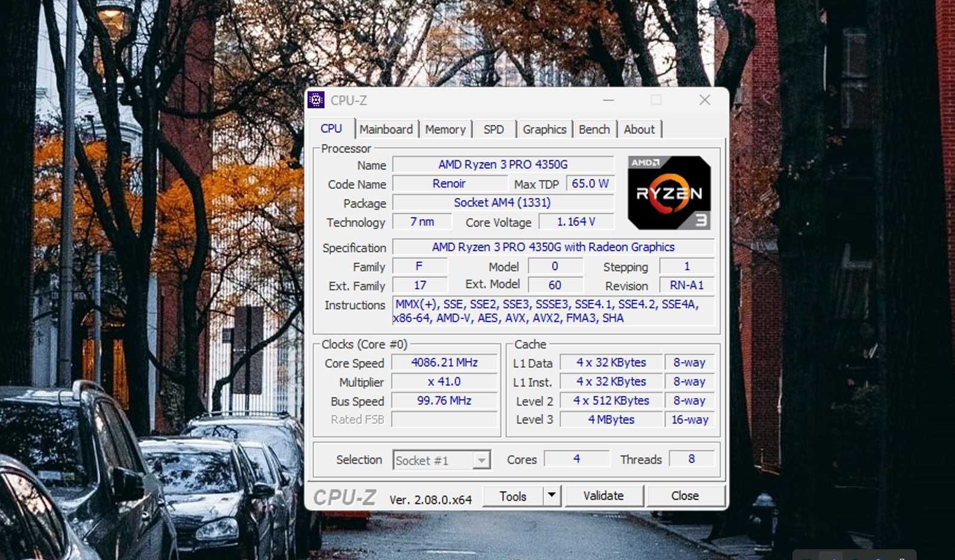The image size is (955, 560).
Task: Close the CPU-Z window with X
Action: click(705, 100)
